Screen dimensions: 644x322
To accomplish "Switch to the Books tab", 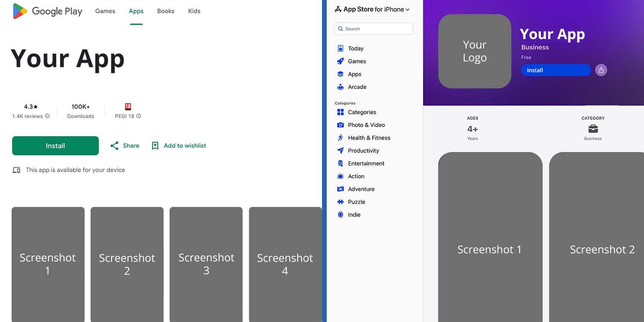I will coord(166,11).
